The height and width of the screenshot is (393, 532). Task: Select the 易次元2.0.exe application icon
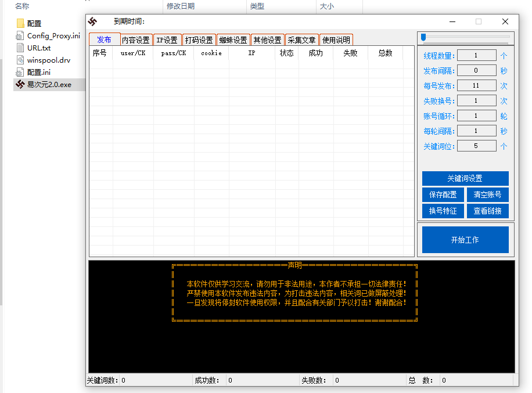(20, 84)
